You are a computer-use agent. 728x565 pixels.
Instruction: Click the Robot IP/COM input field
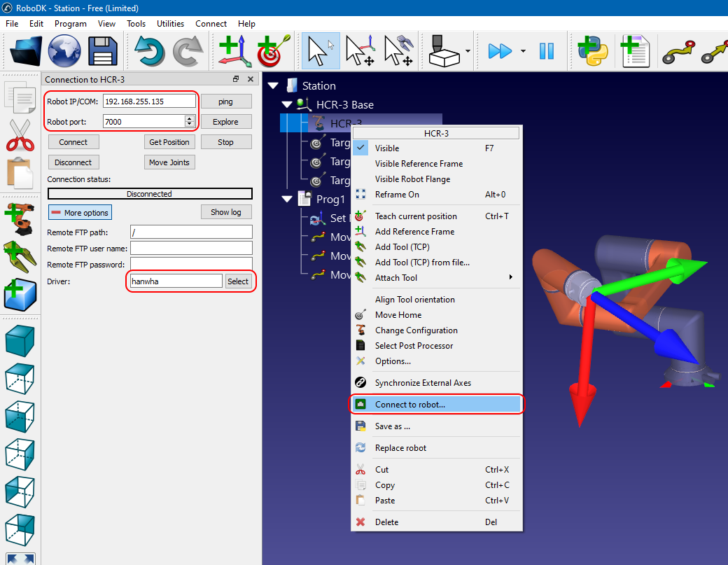(x=149, y=102)
